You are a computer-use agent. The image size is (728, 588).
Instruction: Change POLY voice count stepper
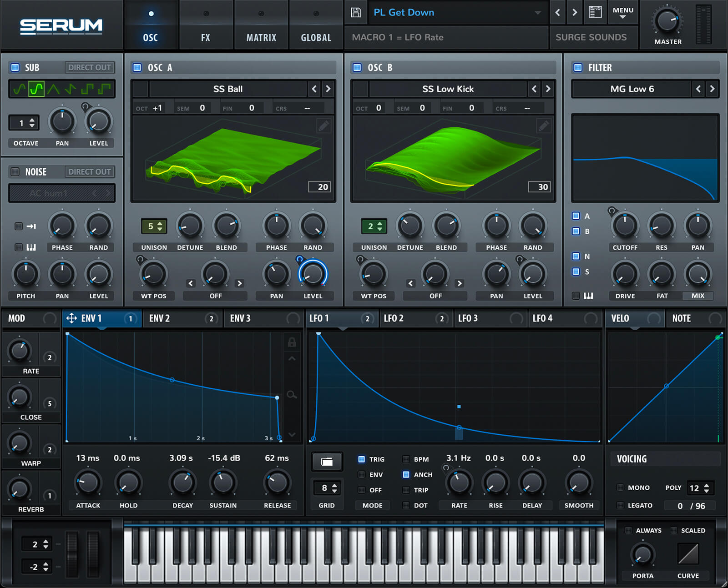[x=700, y=488]
